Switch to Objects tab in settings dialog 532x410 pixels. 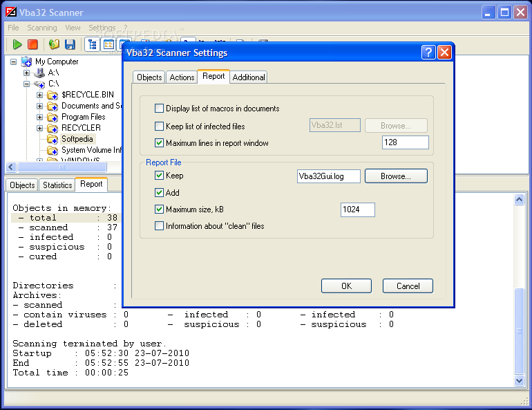149,77
